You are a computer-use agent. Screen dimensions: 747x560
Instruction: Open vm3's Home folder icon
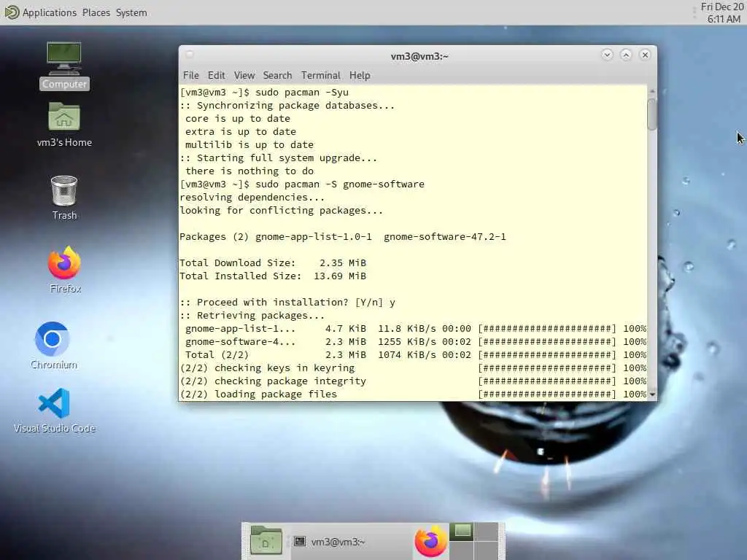[64, 125]
